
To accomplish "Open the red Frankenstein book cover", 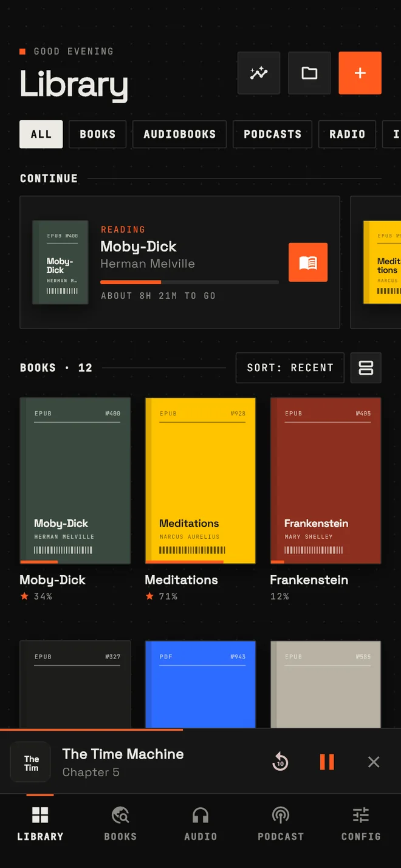I will tap(326, 480).
